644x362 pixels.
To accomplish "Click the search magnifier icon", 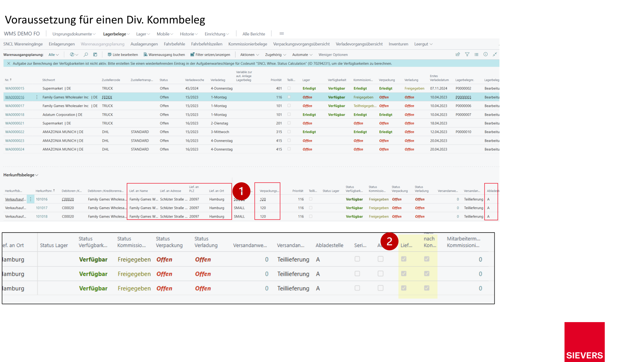I will [x=86, y=54].
